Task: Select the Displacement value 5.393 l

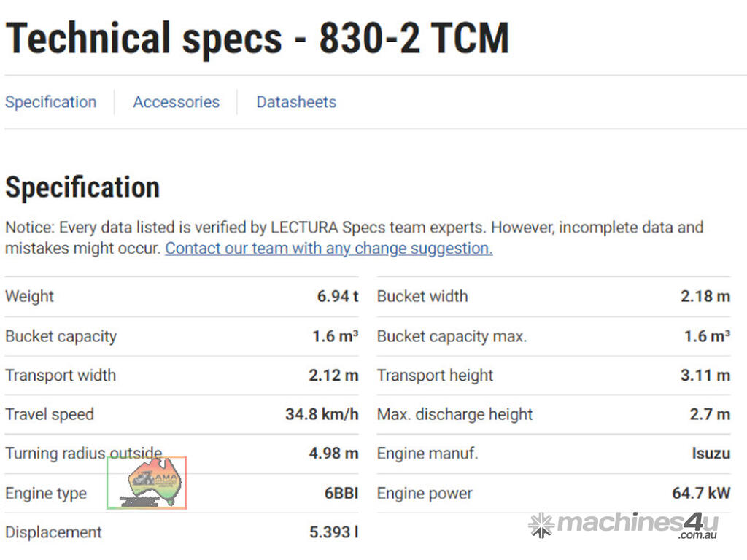Action: click(x=333, y=532)
